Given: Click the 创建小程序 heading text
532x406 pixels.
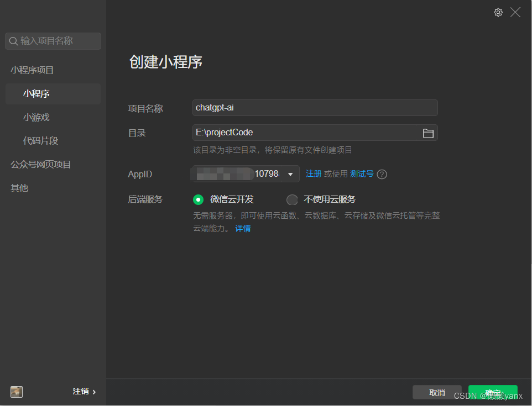Looking at the screenshot, I should point(165,62).
